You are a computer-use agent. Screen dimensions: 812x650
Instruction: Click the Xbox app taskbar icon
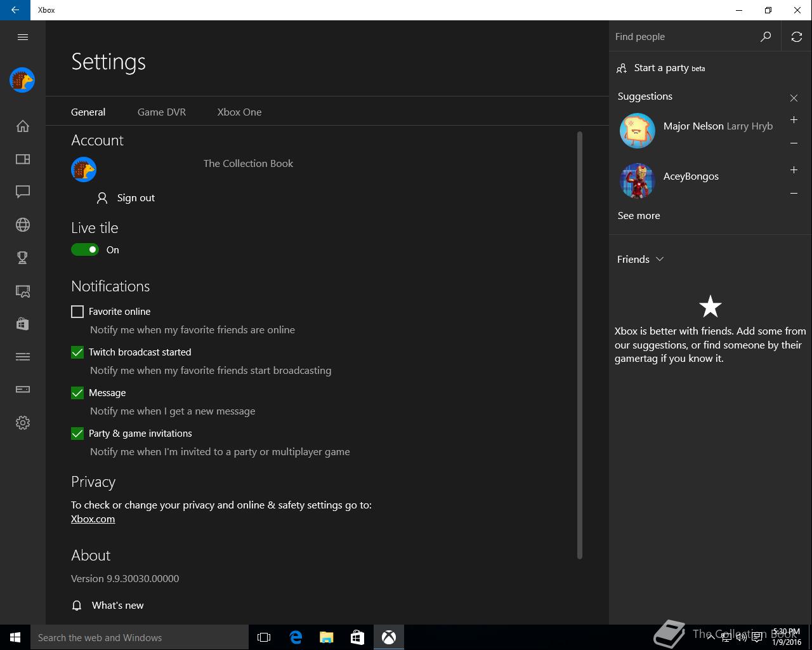[389, 637]
